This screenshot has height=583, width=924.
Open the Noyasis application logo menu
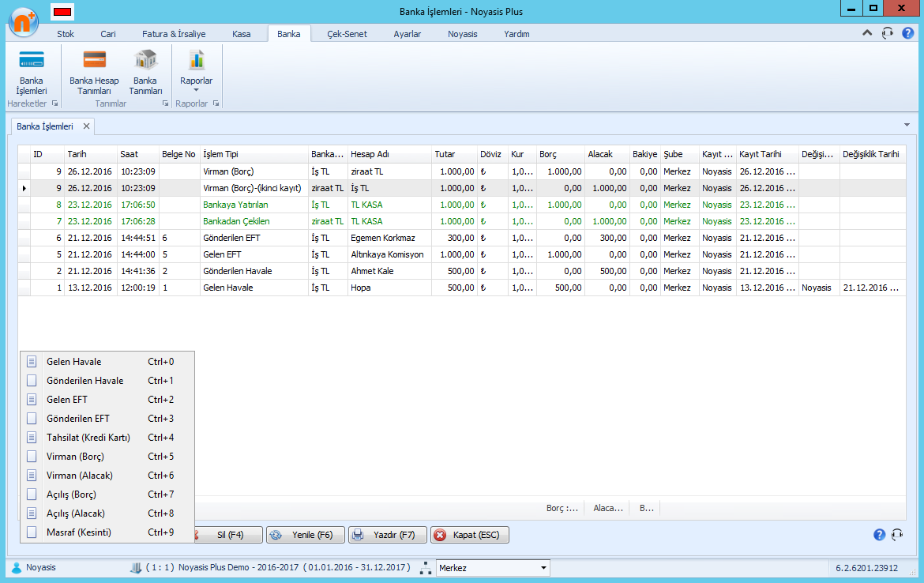click(x=24, y=22)
